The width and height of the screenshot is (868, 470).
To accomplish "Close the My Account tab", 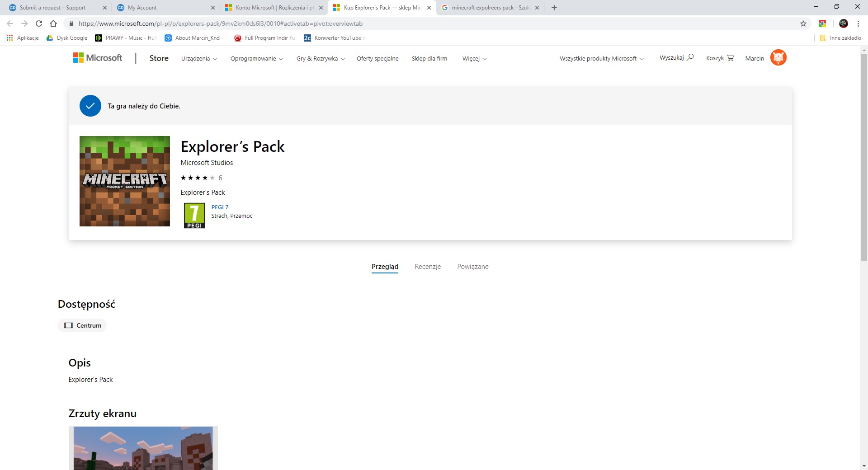I will pos(213,8).
